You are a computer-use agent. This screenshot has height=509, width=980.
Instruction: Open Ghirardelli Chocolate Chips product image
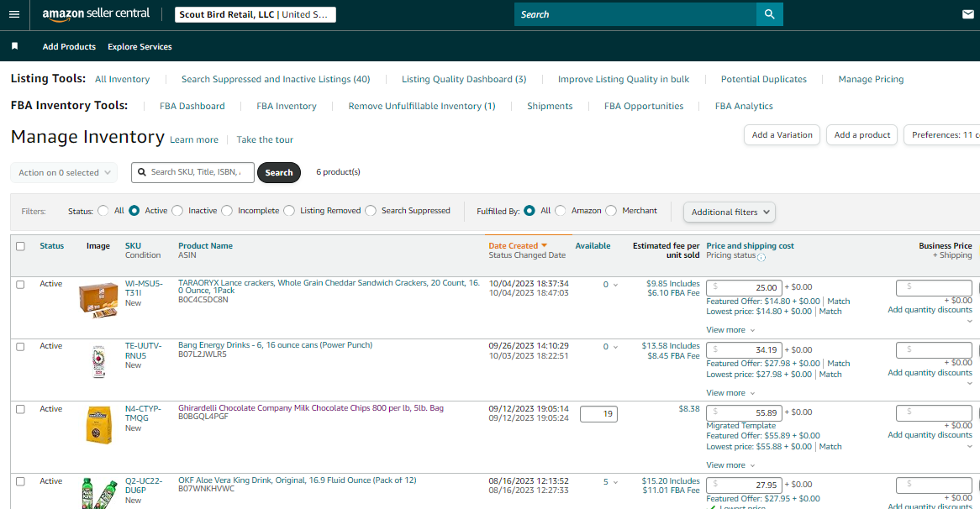click(98, 425)
